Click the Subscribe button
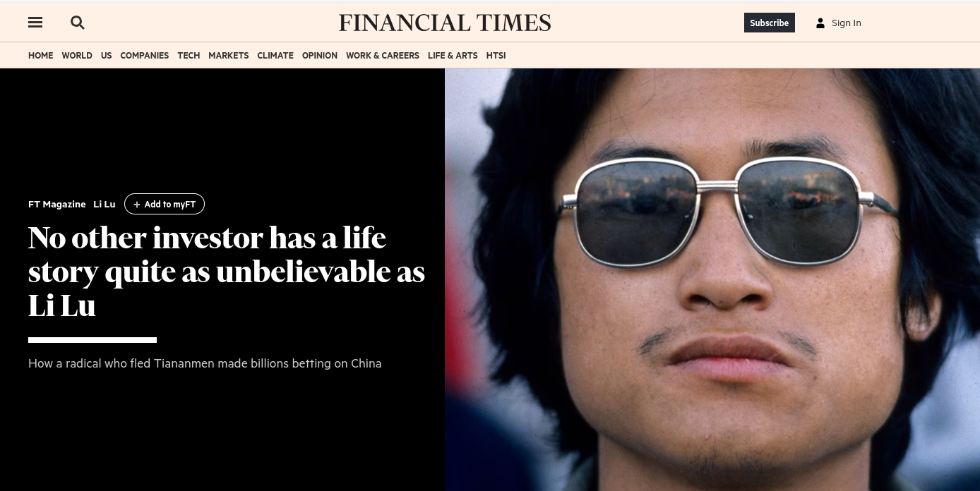Viewport: 980px width, 491px height. click(769, 23)
